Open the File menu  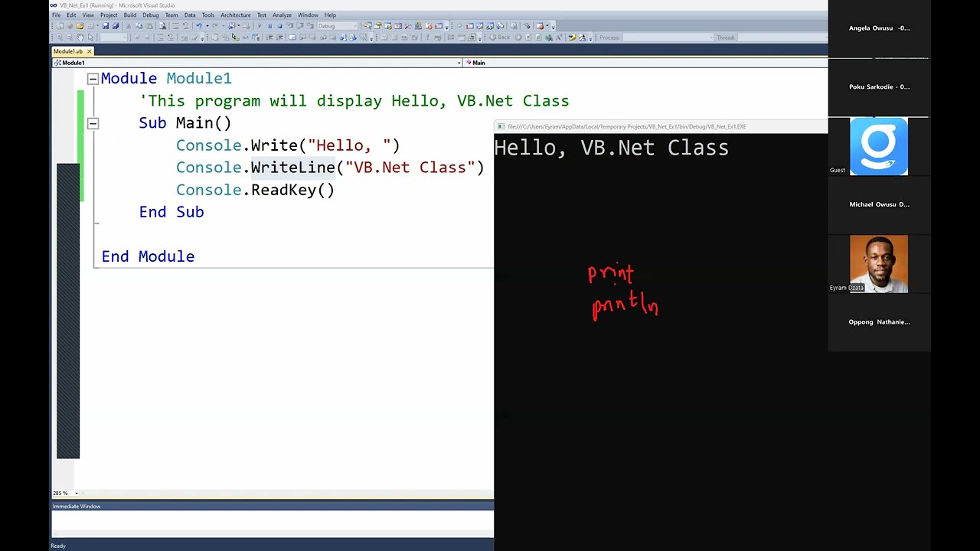tap(57, 15)
